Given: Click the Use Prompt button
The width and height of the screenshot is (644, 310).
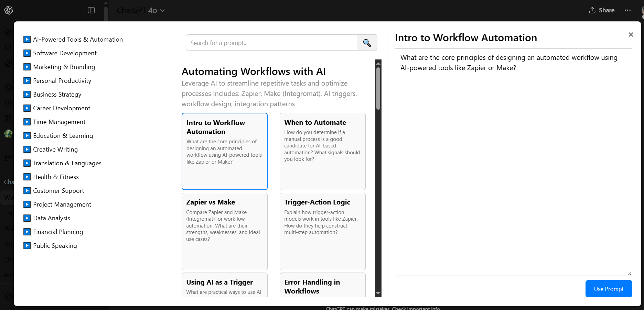Looking at the screenshot, I should (608, 289).
